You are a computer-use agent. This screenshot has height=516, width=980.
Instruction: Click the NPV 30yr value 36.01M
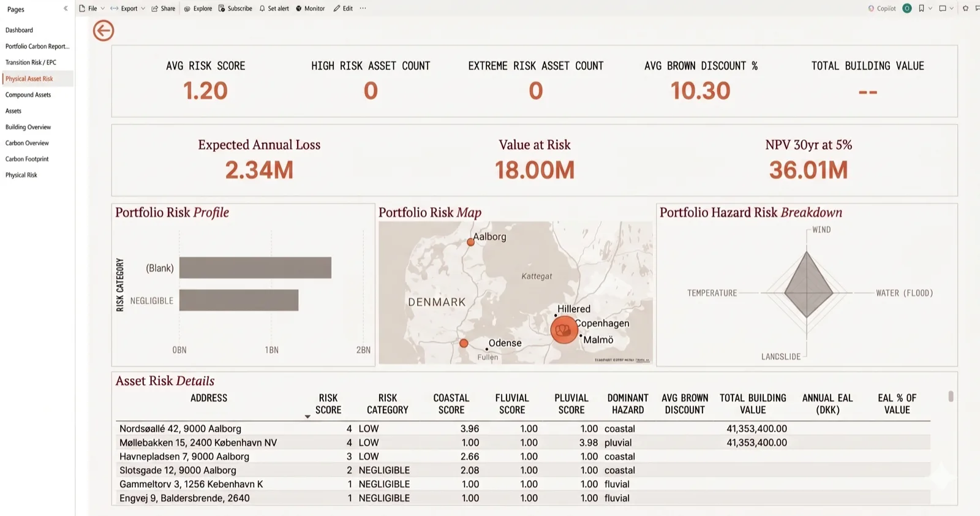coord(809,170)
